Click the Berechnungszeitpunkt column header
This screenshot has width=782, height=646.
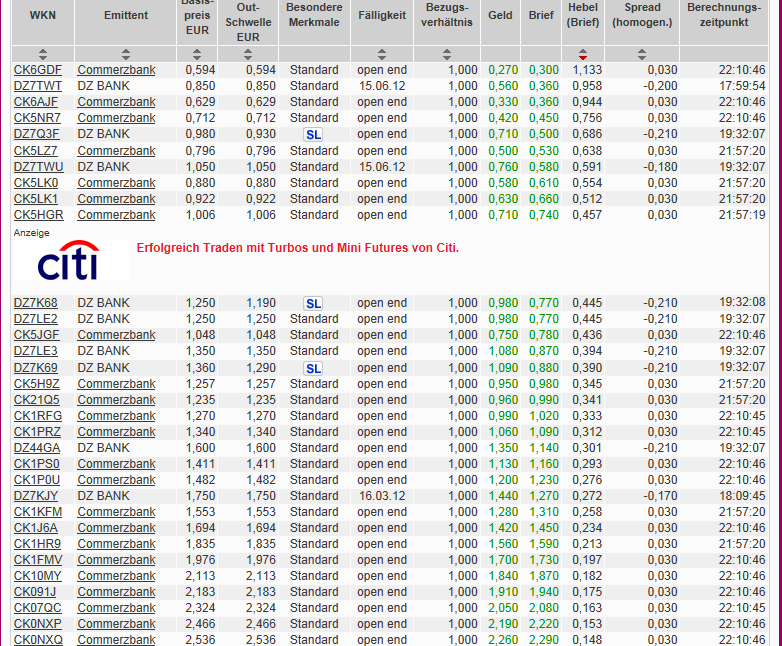(724, 15)
